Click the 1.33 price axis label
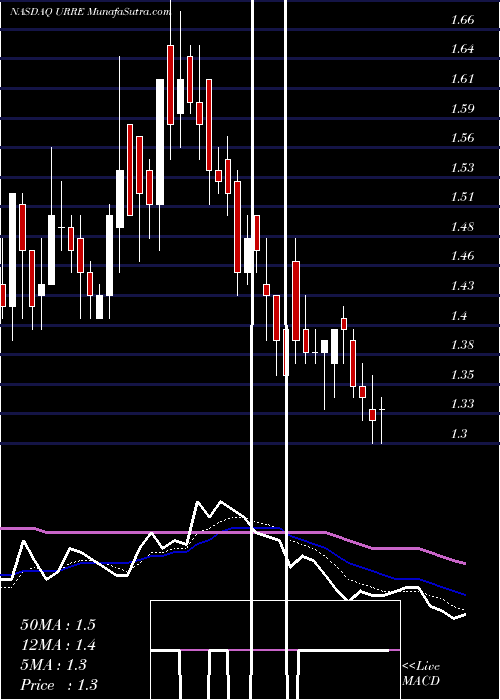 point(462,404)
